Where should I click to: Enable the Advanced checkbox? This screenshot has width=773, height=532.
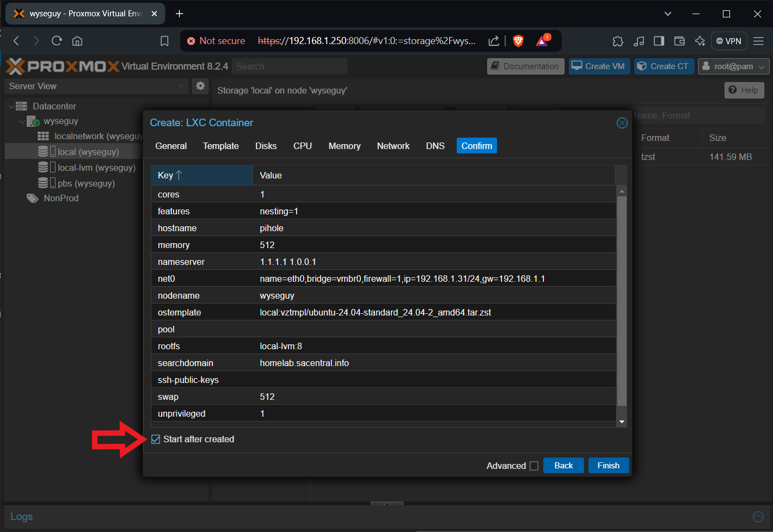point(534,466)
